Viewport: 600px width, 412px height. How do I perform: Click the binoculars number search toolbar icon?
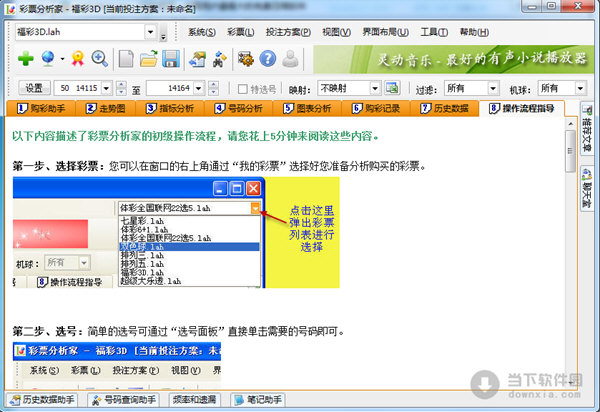(x=219, y=59)
